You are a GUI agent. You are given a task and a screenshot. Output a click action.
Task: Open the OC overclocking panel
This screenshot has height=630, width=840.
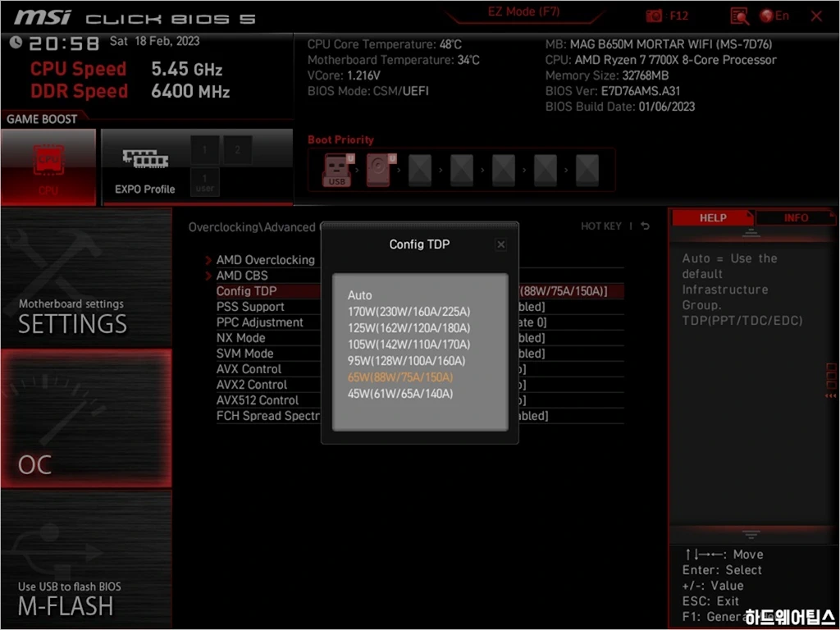point(86,418)
